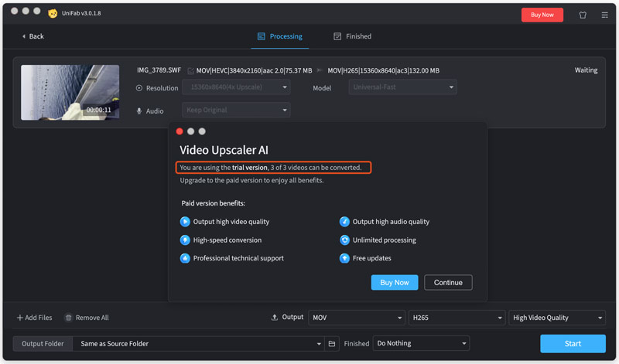Viewport: 619px width, 364px height.
Task: Open the Model Universal-Fast dropdown
Action: 402,87
